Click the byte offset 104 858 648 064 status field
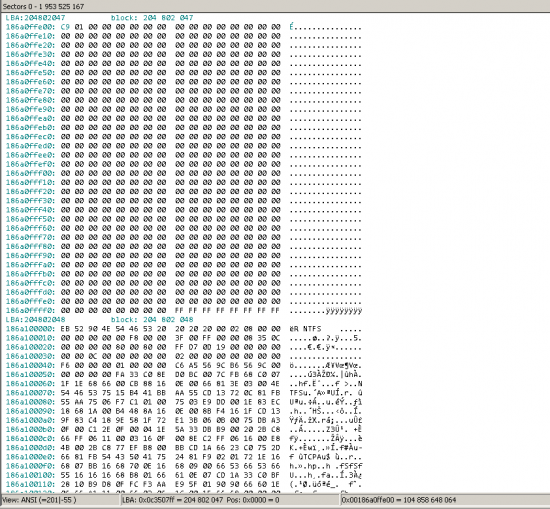 [445, 500]
